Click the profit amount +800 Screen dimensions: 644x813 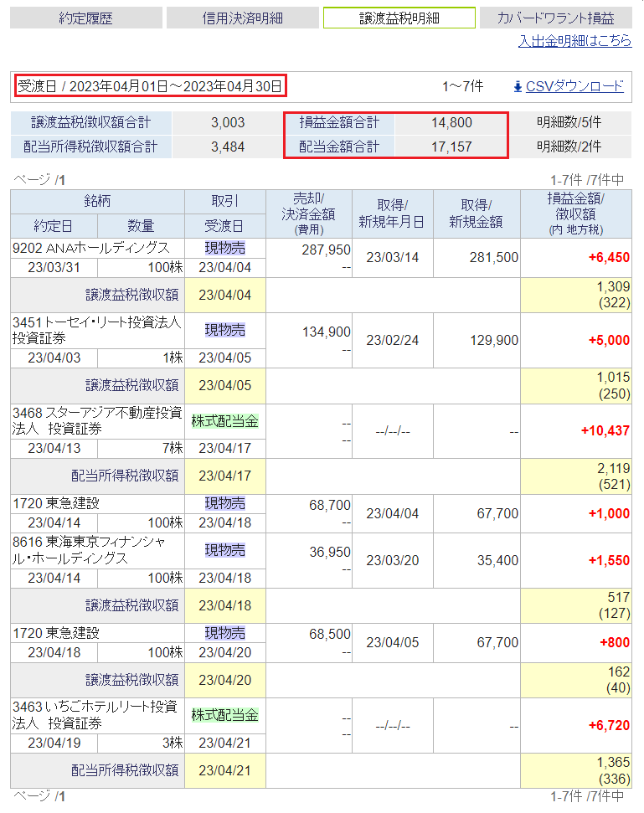pos(615,643)
